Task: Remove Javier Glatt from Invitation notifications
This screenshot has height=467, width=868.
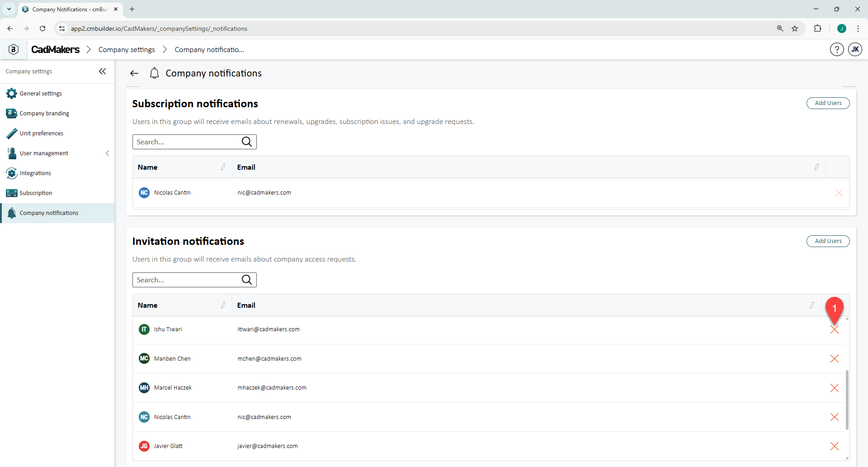Action: tap(835, 446)
